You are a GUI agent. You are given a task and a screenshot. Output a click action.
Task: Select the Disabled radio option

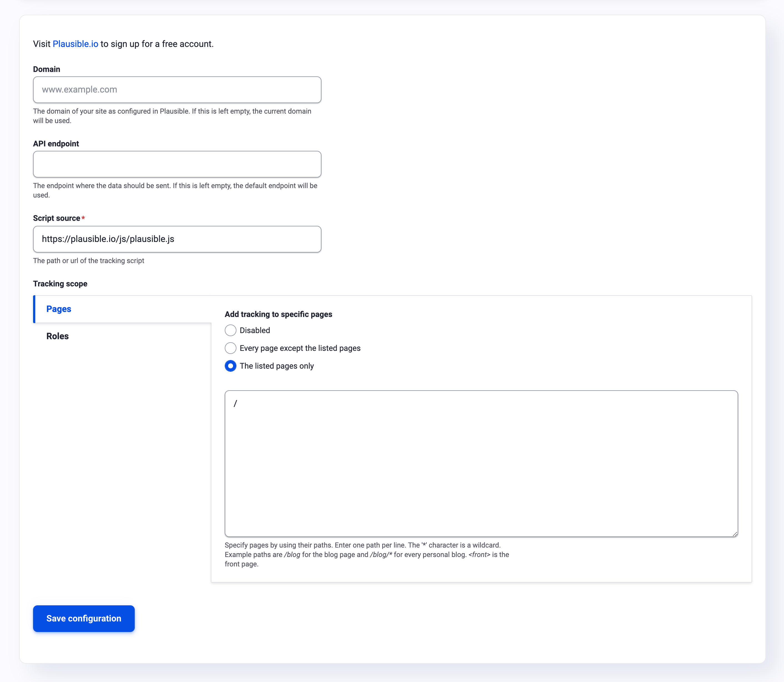click(x=230, y=330)
